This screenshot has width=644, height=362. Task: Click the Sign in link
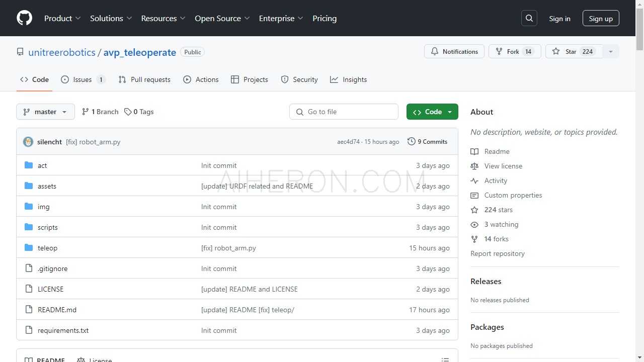click(x=559, y=19)
